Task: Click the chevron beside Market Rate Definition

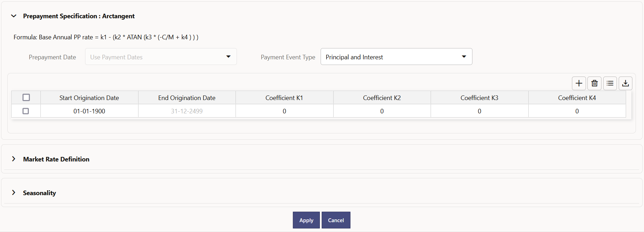Action: pos(14,159)
